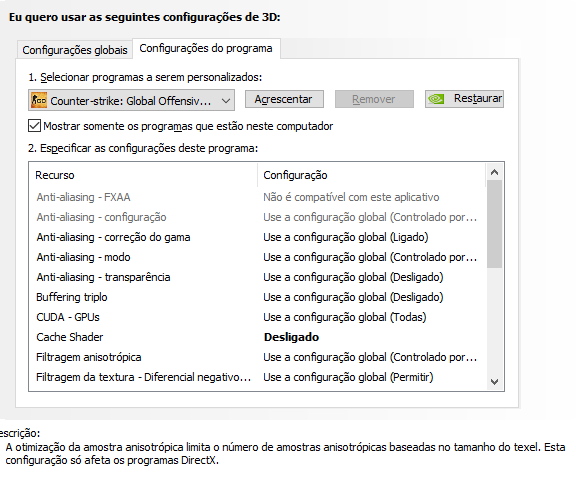Image resolution: width=576 pixels, height=481 pixels.
Task: Click the scroll up arrow in the settings list
Action: 494,172
